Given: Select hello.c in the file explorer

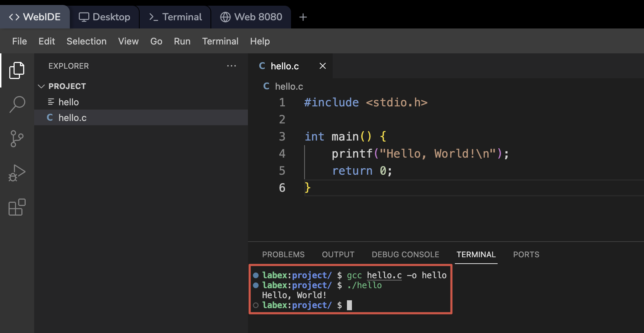Looking at the screenshot, I should click(72, 118).
